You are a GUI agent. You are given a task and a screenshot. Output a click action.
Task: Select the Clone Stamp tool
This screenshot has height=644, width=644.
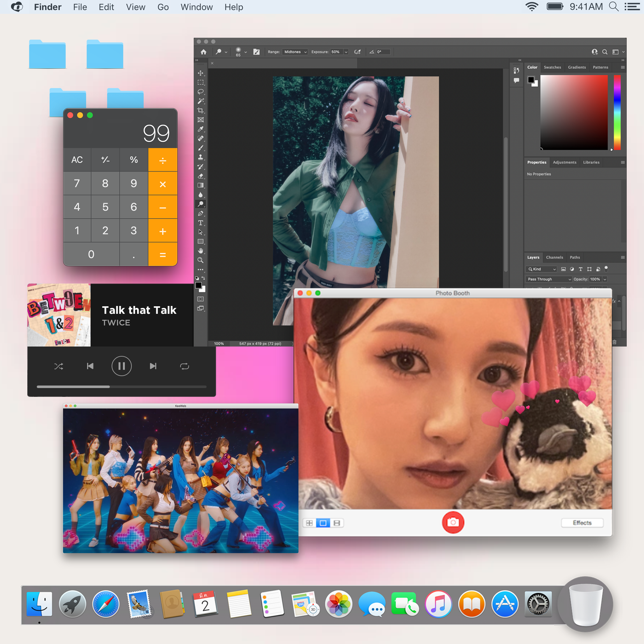point(200,157)
